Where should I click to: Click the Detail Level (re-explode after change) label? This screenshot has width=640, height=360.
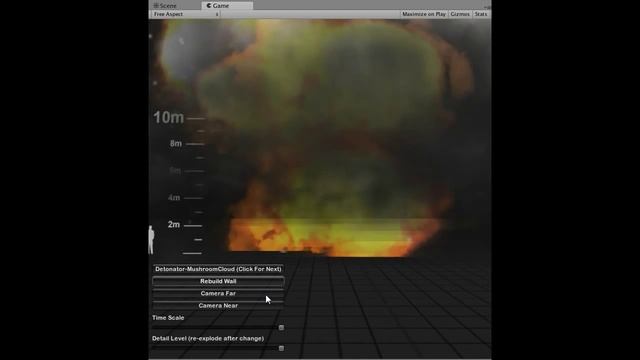pos(208,338)
